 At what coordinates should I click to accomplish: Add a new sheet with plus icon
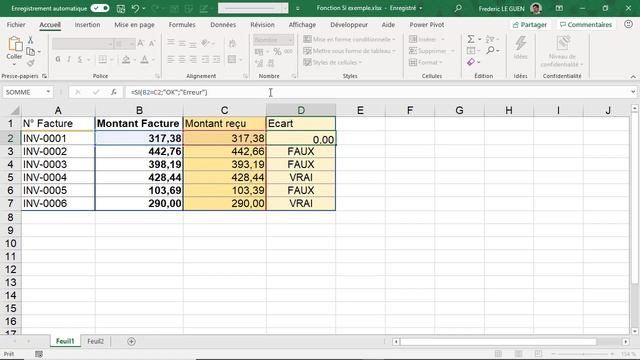pyautogui.click(x=131, y=341)
